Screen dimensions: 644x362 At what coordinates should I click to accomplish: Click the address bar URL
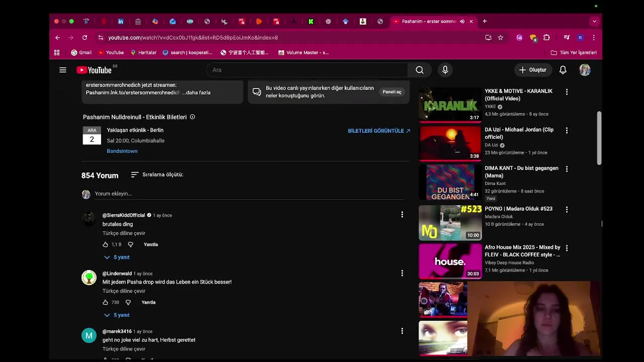pos(193,37)
